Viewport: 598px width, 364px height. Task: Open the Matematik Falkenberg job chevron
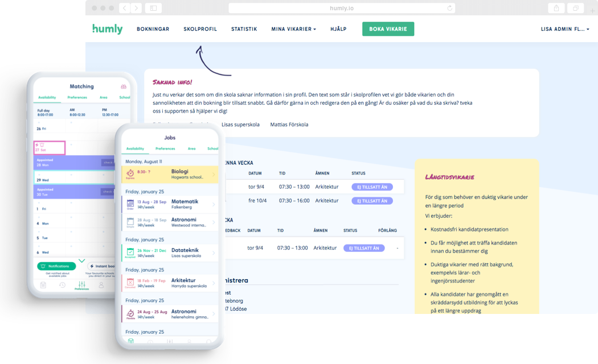214,204
